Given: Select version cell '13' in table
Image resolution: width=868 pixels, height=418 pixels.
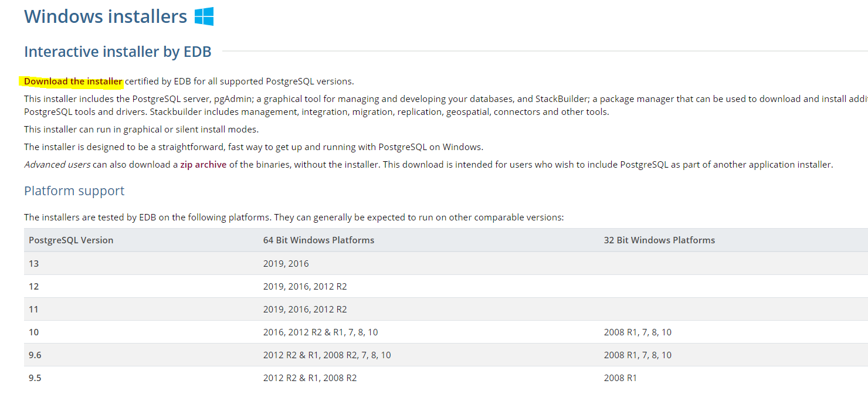Looking at the screenshot, I should point(34,263).
